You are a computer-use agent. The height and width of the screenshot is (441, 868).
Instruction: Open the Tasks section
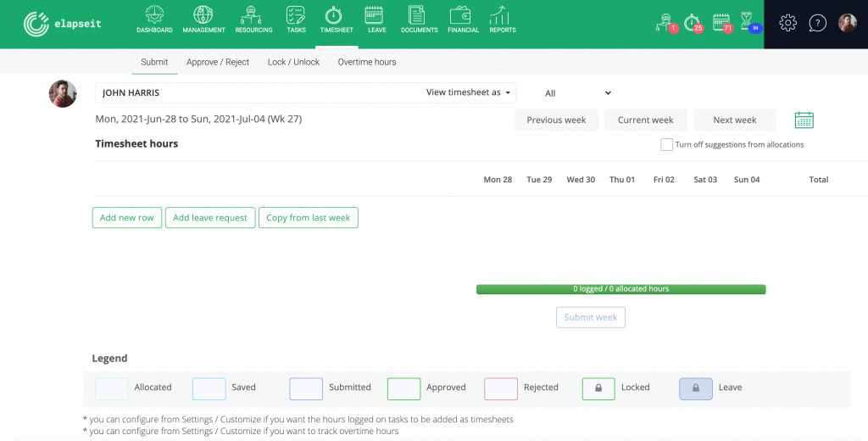pyautogui.click(x=296, y=20)
